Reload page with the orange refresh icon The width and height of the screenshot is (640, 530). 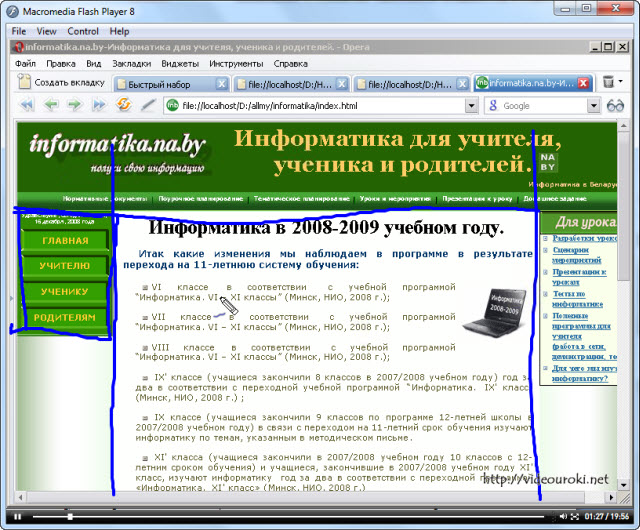tap(124, 105)
